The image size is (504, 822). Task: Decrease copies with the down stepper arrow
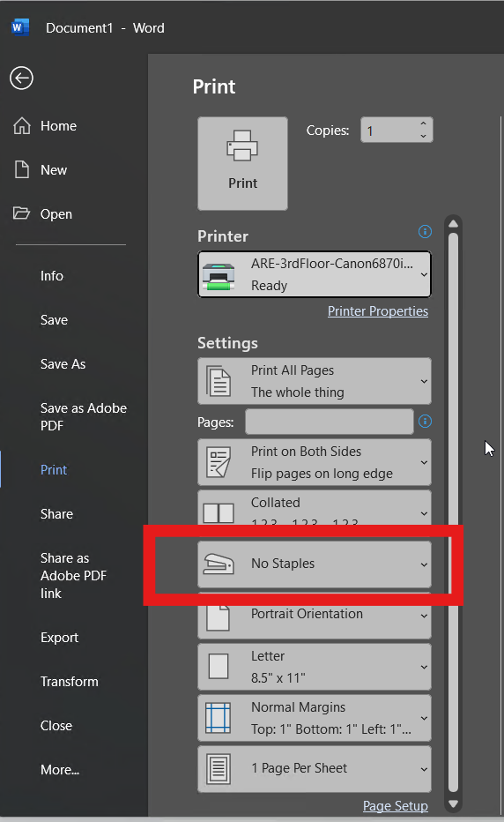(423, 137)
